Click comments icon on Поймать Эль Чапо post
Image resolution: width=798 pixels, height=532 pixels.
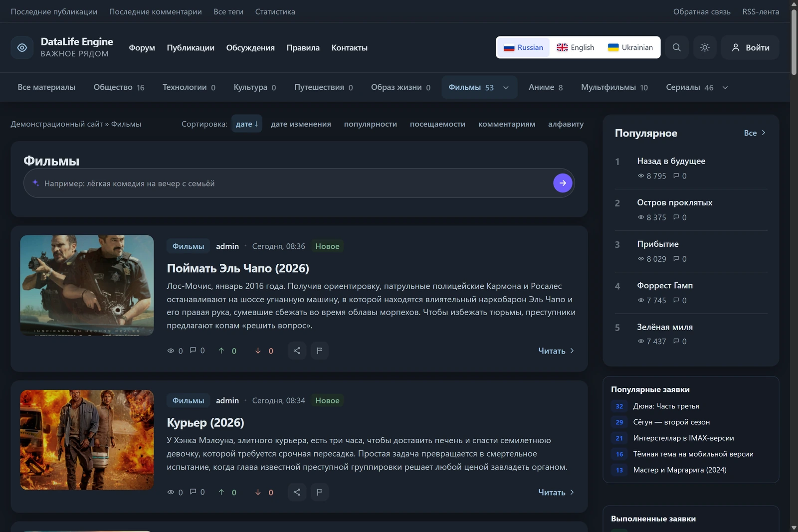pyautogui.click(x=193, y=350)
